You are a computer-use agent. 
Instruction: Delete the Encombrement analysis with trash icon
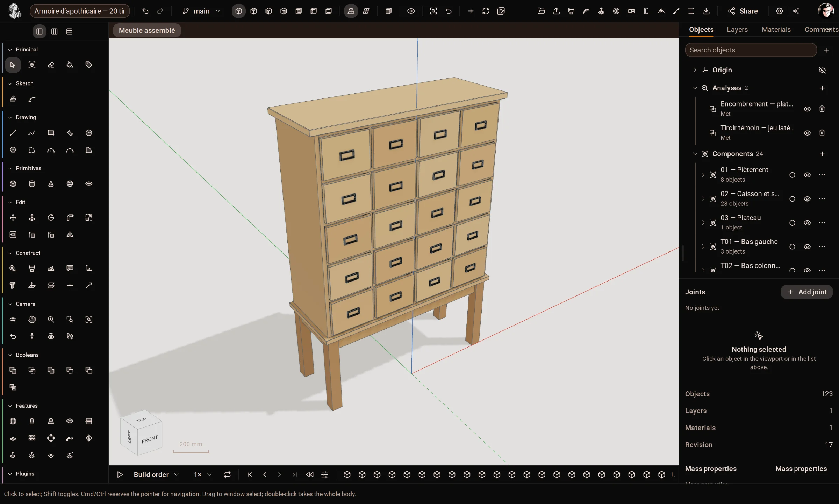[x=822, y=109]
